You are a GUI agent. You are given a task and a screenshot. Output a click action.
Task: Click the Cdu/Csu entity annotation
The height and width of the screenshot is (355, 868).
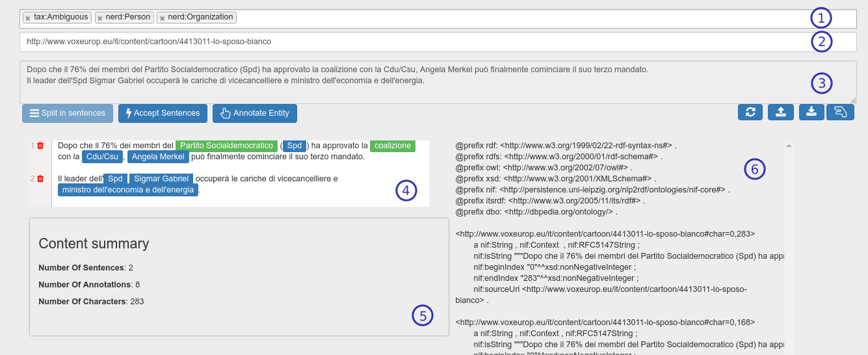pyautogui.click(x=102, y=157)
